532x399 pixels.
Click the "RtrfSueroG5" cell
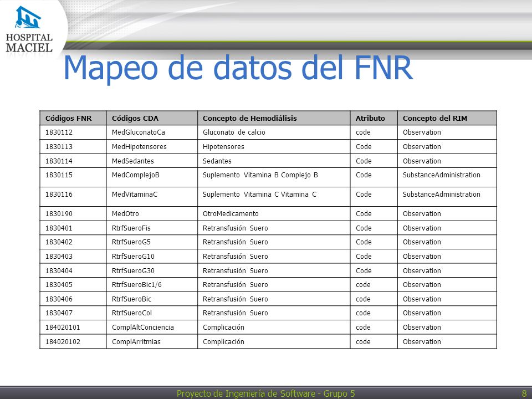point(152,242)
